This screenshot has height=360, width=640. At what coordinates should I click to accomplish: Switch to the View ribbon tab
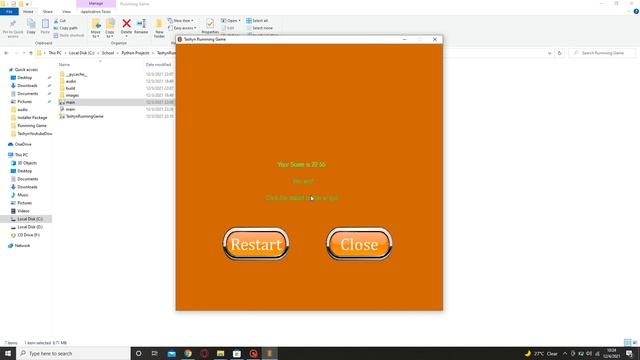click(66, 12)
